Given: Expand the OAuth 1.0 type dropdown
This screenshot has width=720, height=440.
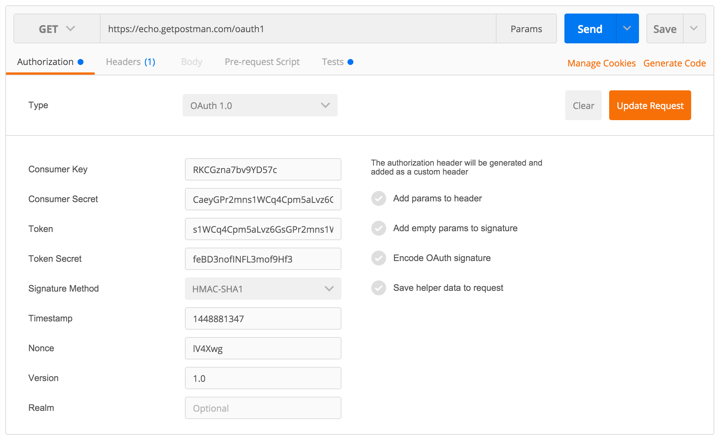Looking at the screenshot, I should [260, 105].
